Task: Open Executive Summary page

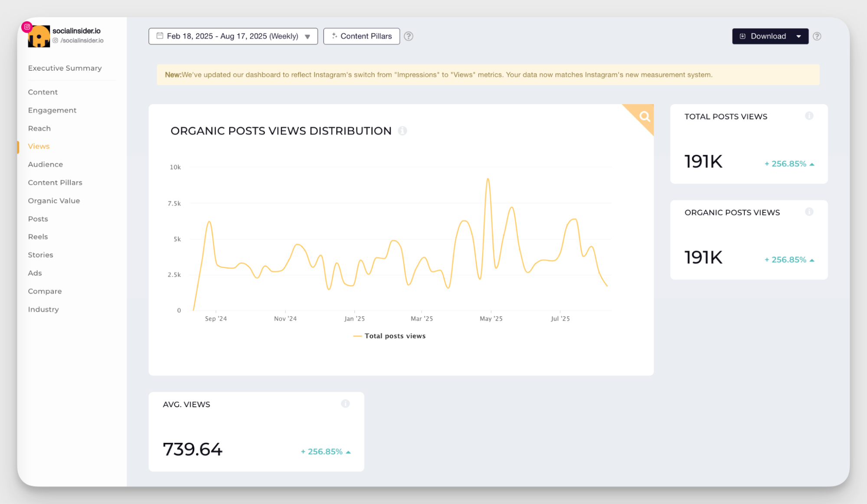Action: (x=65, y=68)
